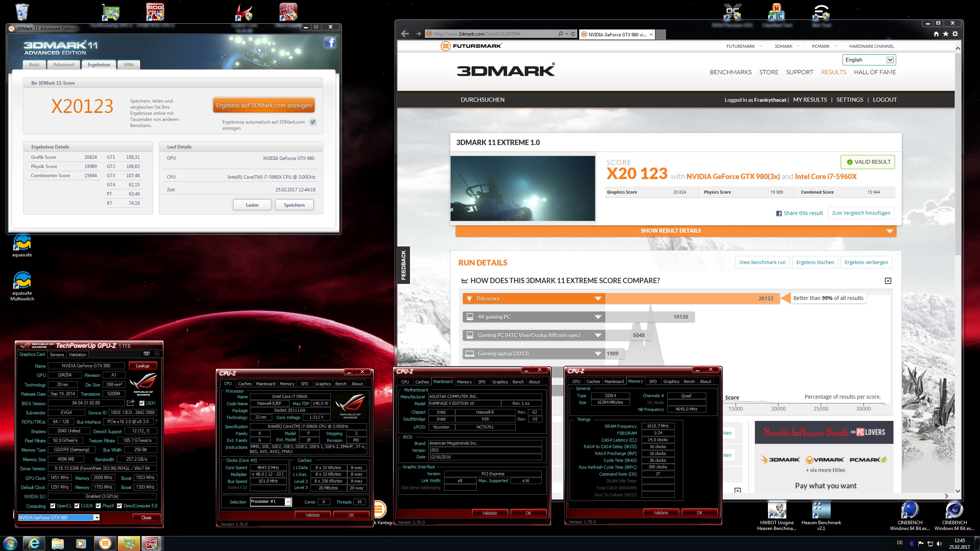Open the browser Tools gear icon
The width and height of the screenshot is (980, 551).
tap(955, 34)
